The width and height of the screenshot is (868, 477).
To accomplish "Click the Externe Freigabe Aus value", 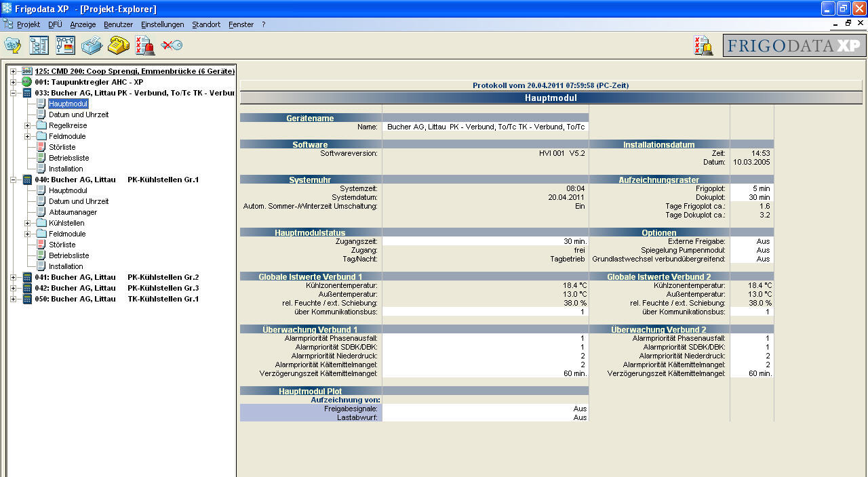I will 751,241.
